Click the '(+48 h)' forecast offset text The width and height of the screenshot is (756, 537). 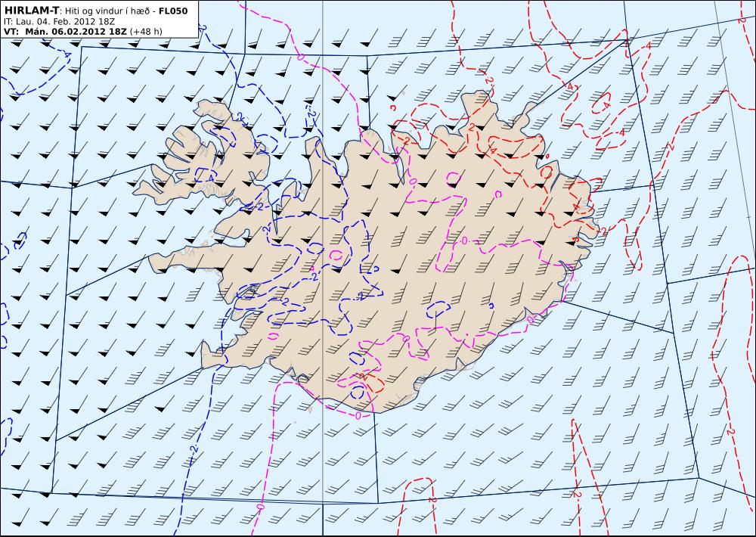(x=146, y=32)
